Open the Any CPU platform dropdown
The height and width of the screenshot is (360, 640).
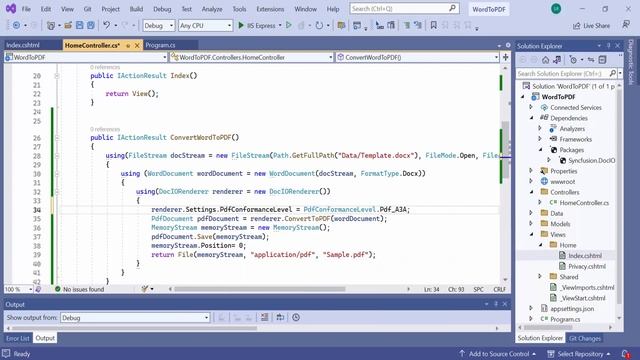click(x=205, y=25)
